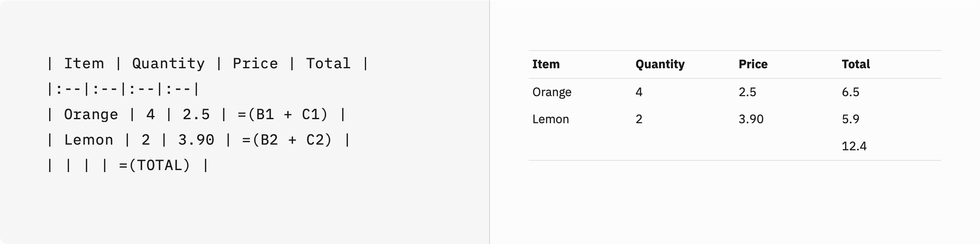Click the 2.5 price cell in preview
Viewport: 980px width, 244px height.
click(747, 92)
